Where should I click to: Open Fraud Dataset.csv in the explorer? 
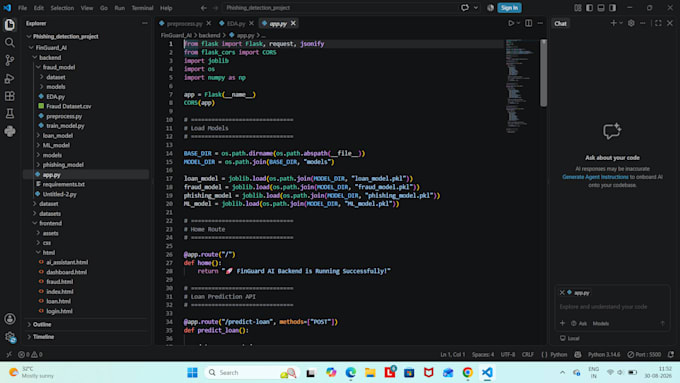(x=69, y=106)
